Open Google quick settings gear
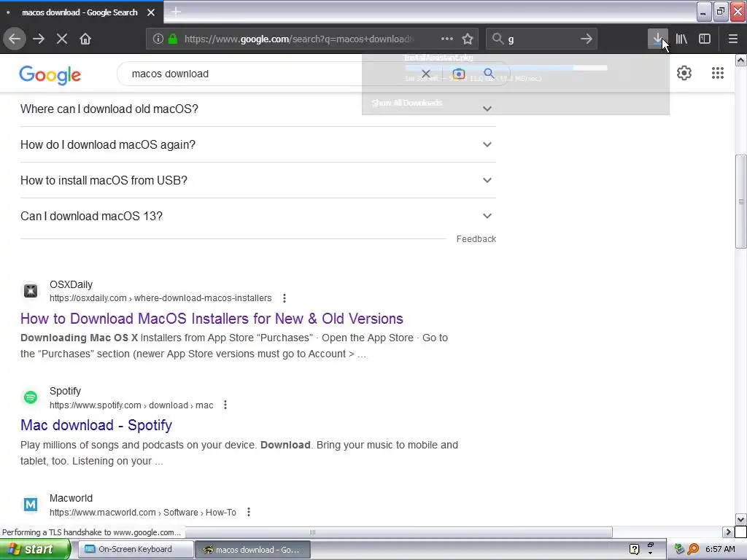Viewport: 747px width, 560px height. click(x=684, y=73)
